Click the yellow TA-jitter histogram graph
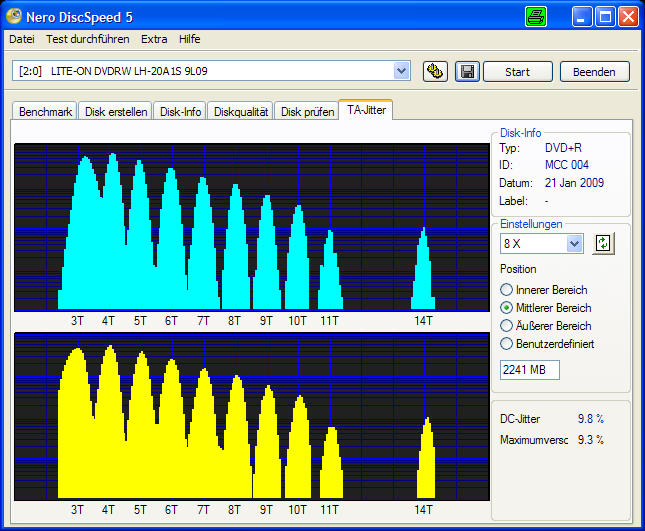Viewport: 645px width, 531px height. tap(252, 417)
